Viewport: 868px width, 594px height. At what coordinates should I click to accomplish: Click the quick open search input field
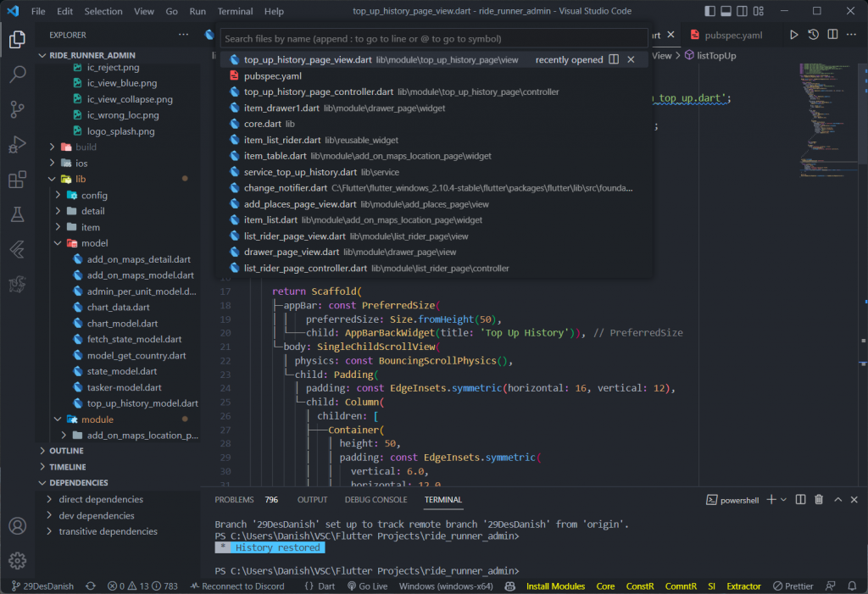(x=434, y=39)
